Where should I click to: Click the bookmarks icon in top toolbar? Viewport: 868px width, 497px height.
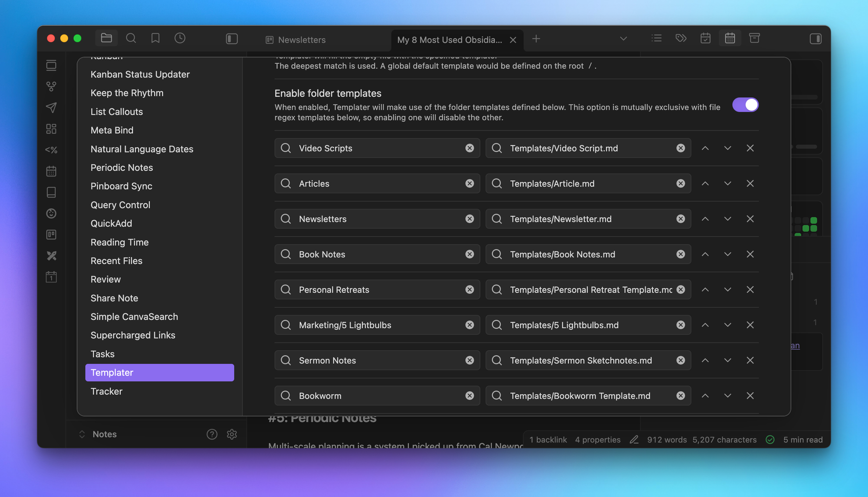pyautogui.click(x=155, y=39)
